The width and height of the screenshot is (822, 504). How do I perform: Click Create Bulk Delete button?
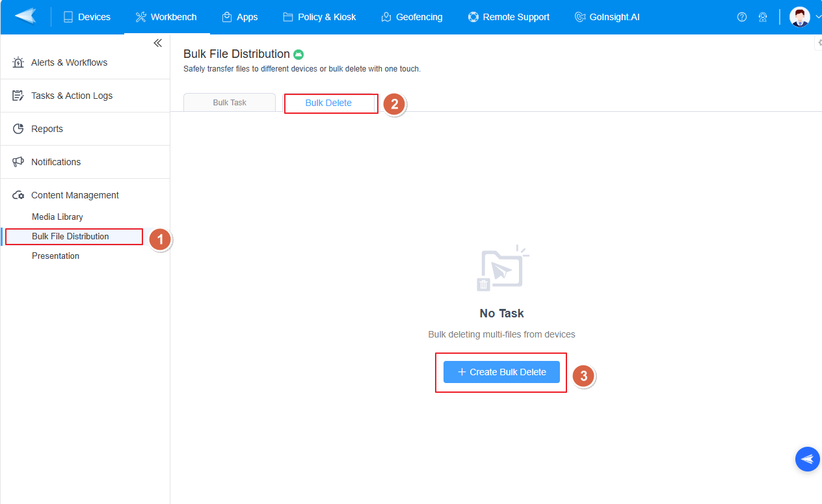click(x=501, y=372)
